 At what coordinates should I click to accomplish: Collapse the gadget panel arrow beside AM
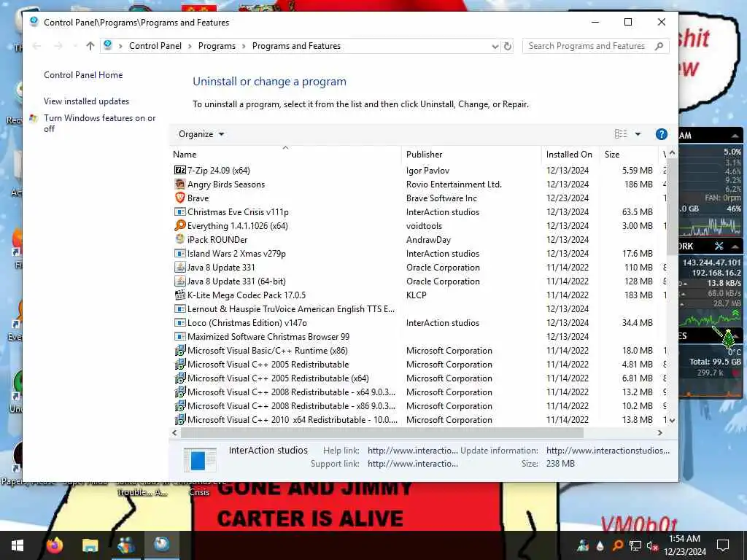tap(735, 136)
